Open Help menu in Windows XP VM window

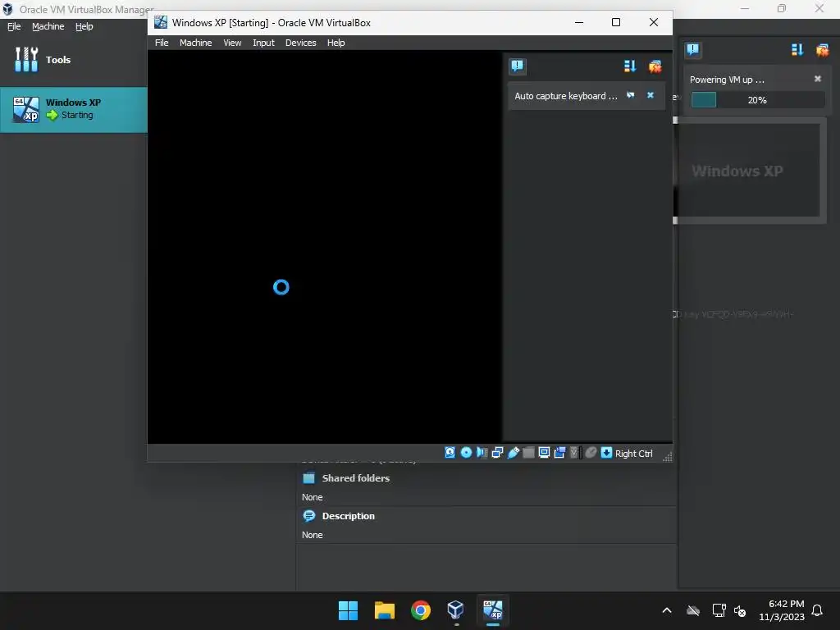[x=336, y=43]
